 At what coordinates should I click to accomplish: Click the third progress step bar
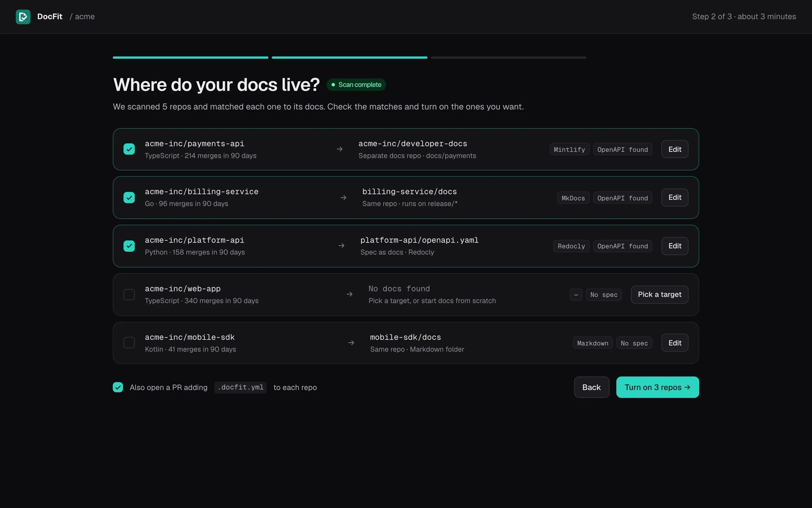509,58
